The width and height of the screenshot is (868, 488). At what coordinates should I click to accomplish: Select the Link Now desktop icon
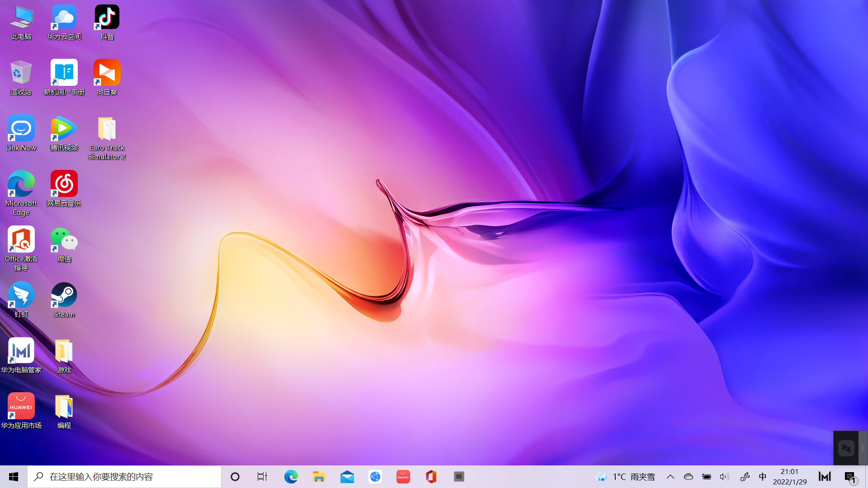(x=21, y=133)
